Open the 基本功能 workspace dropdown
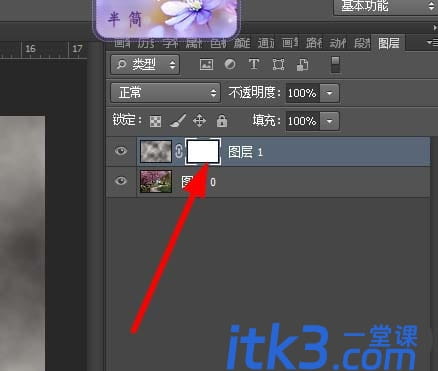The height and width of the screenshot is (371, 438). coord(386,7)
